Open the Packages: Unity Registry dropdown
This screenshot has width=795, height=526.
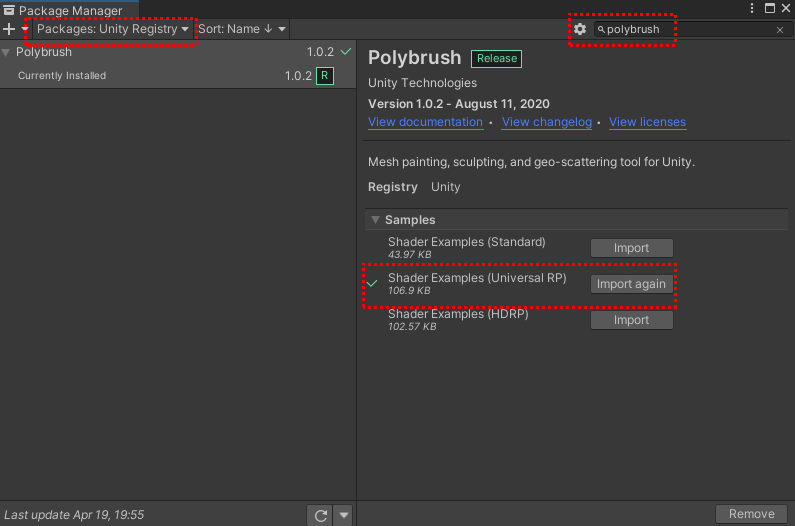pyautogui.click(x=113, y=29)
